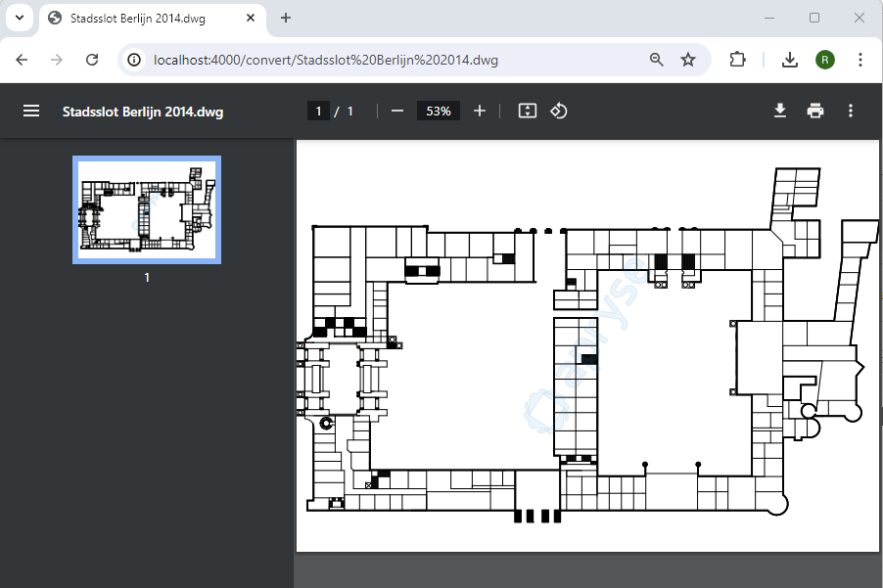This screenshot has width=883, height=588.
Task: Open the Chrome three-dot menu
Action: pyautogui.click(x=860, y=60)
